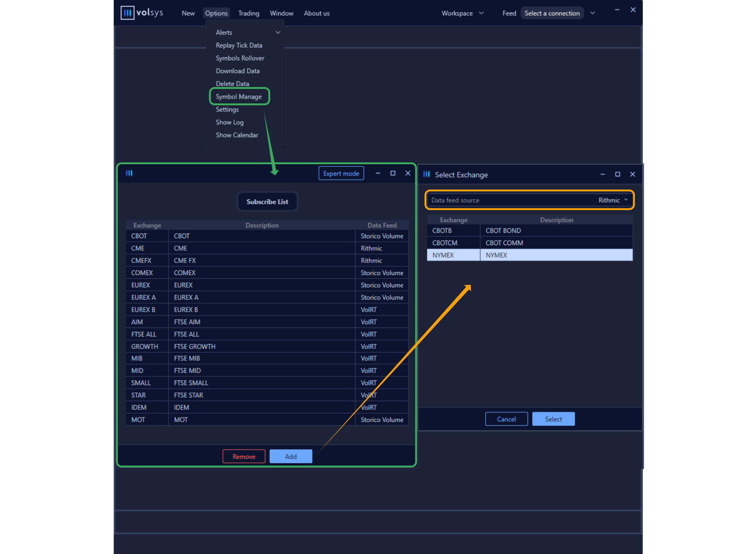Click Description header in Subscribe List
Image resolution: width=756 pixels, height=554 pixels.
[262, 225]
